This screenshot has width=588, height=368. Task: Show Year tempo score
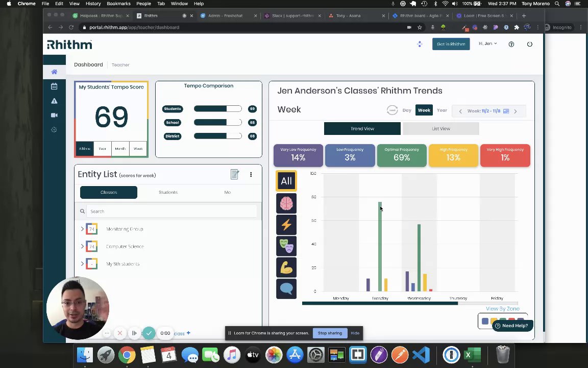pyautogui.click(x=103, y=149)
